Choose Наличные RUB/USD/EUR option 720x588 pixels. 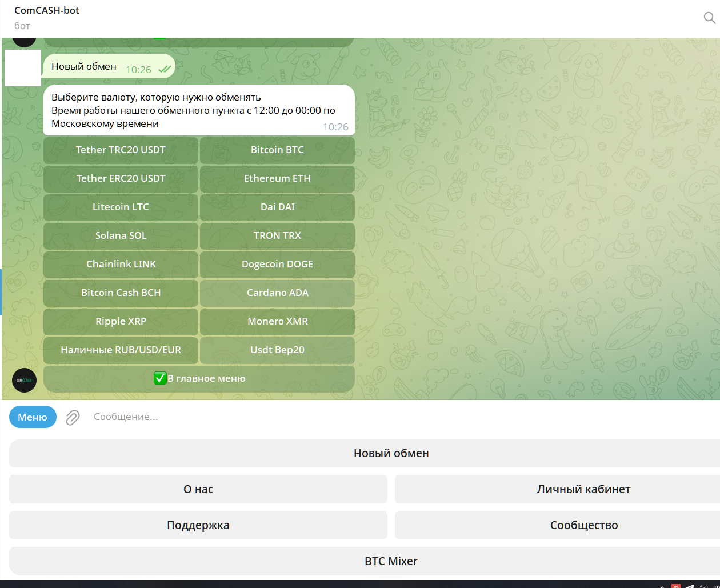[x=121, y=350]
